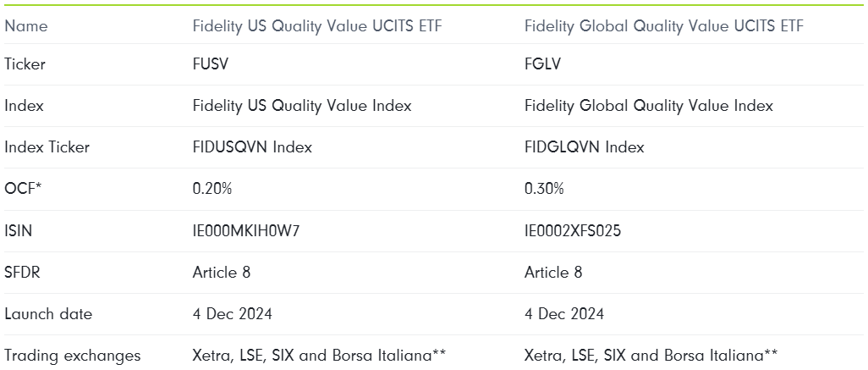Select ISIN IE000MKIH0W7
The image size is (868, 370).
pos(246,231)
